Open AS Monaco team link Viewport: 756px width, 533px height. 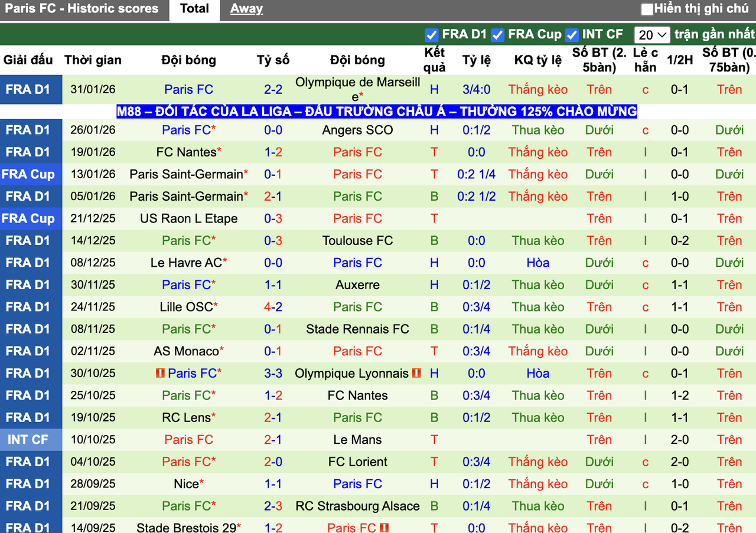point(186,351)
